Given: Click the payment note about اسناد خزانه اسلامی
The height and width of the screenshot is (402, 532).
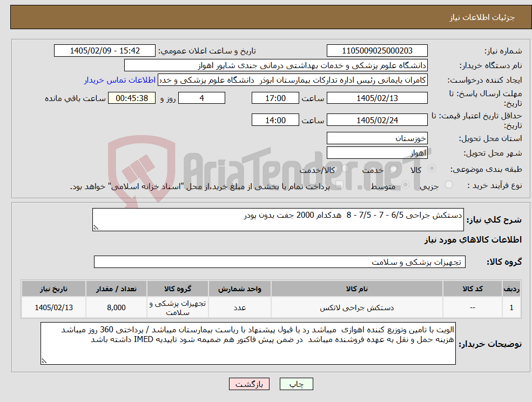Looking at the screenshot, I should click(200, 186).
